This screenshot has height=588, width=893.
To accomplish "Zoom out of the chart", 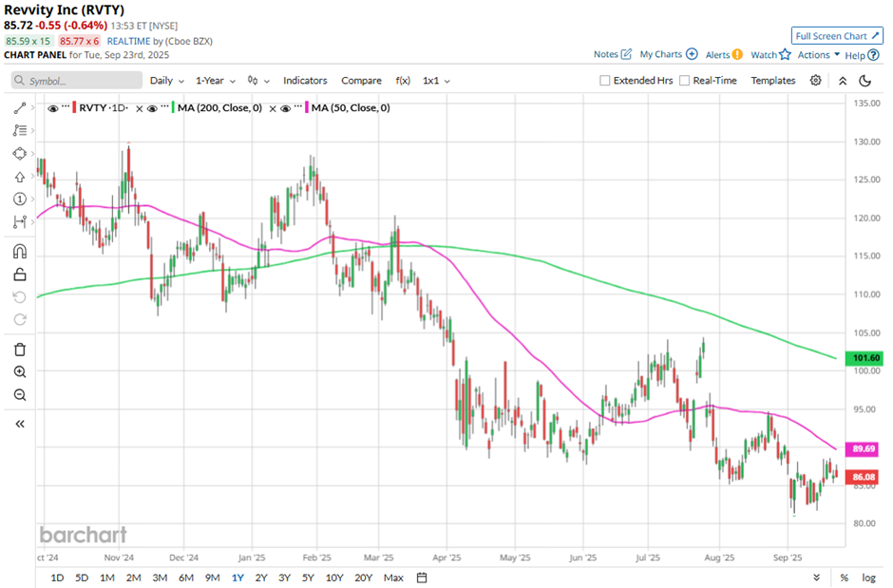I will 20,394.
